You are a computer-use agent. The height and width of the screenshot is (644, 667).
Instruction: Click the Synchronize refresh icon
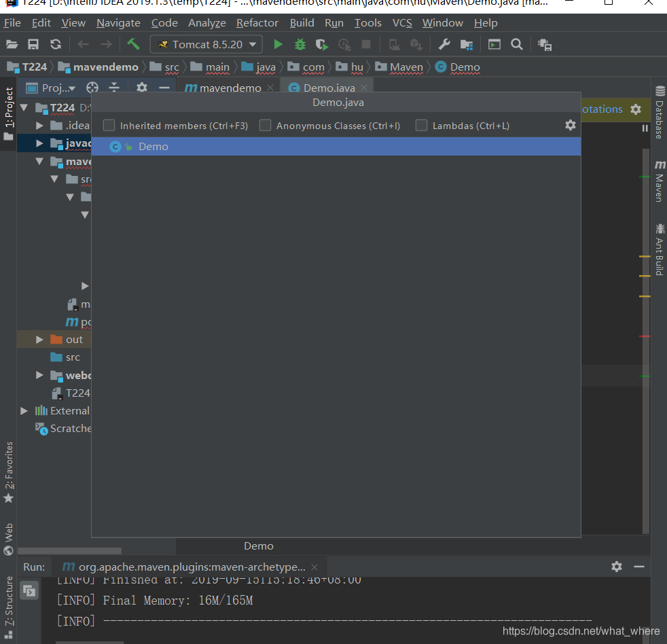click(x=56, y=44)
